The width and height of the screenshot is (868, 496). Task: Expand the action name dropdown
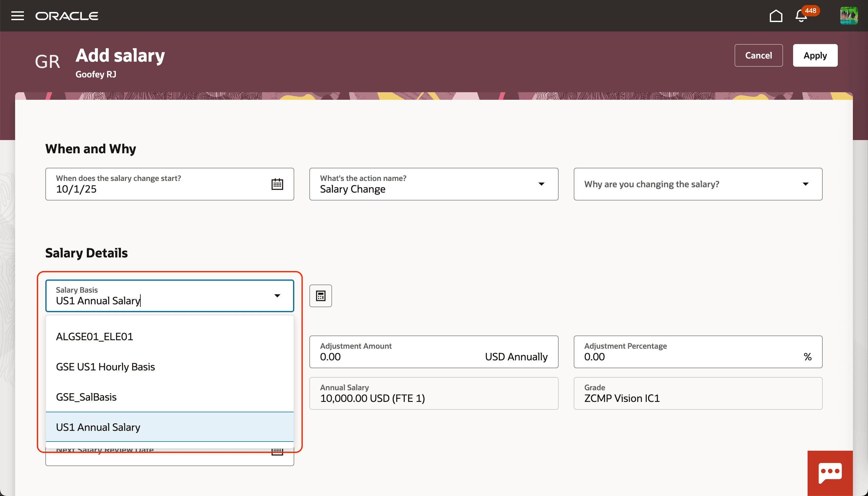pos(541,184)
